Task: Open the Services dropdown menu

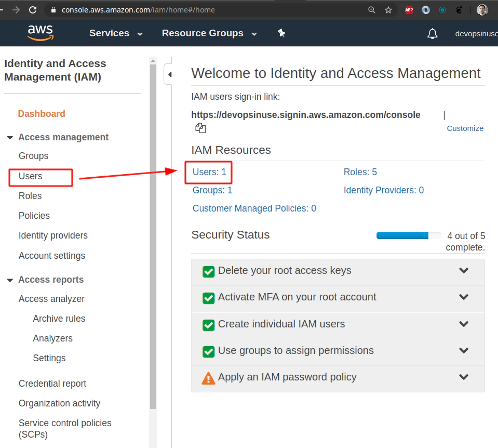Action: coord(116,33)
